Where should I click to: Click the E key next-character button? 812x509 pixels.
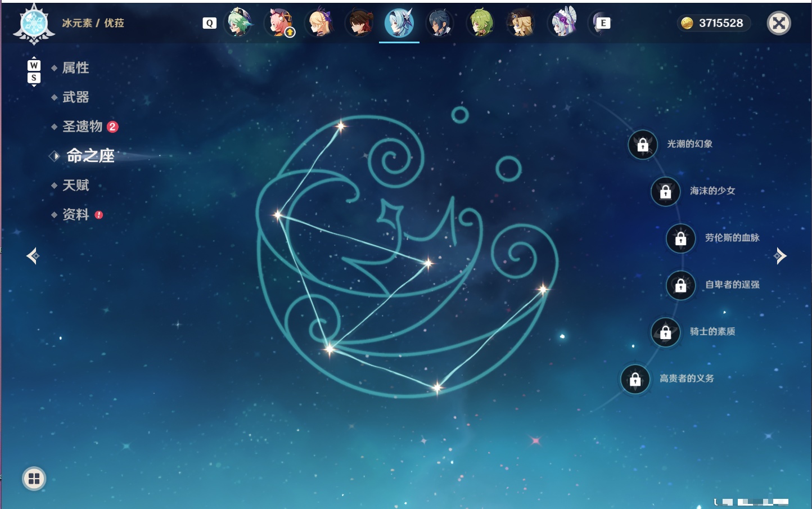pyautogui.click(x=603, y=23)
